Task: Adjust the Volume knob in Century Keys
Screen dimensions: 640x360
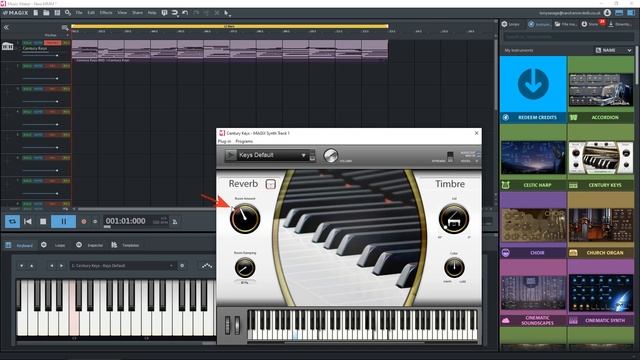Action: point(331,156)
